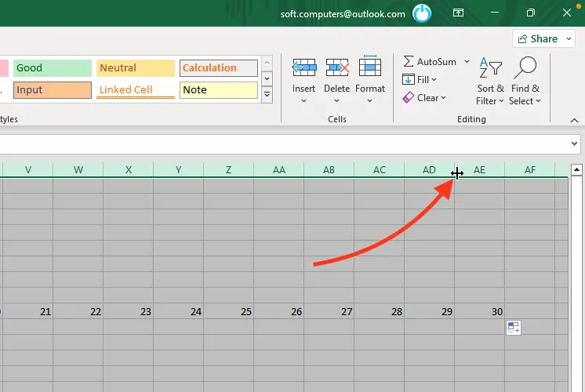Expand the formula bar chevron
Image resolution: width=585 pixels, height=392 pixels.
[574, 143]
